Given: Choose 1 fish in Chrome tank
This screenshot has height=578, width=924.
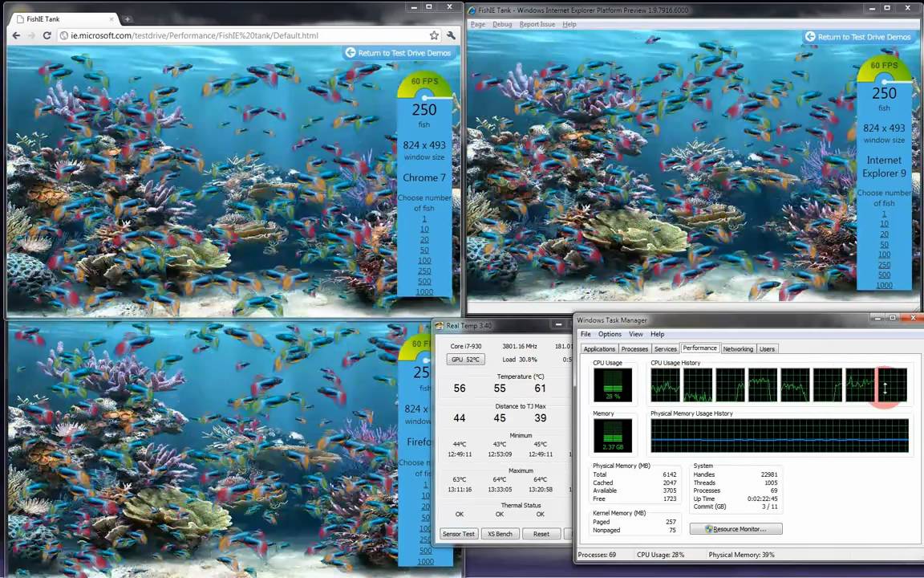Looking at the screenshot, I should (x=424, y=219).
